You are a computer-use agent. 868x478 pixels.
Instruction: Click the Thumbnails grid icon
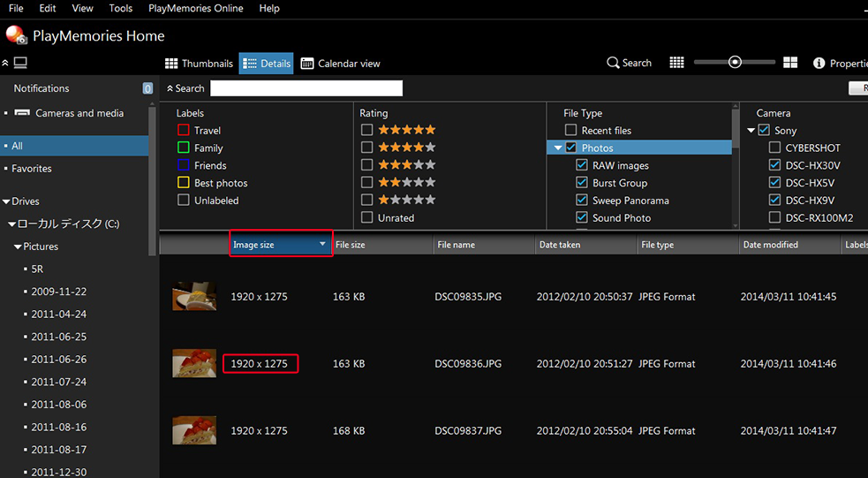[x=171, y=63]
